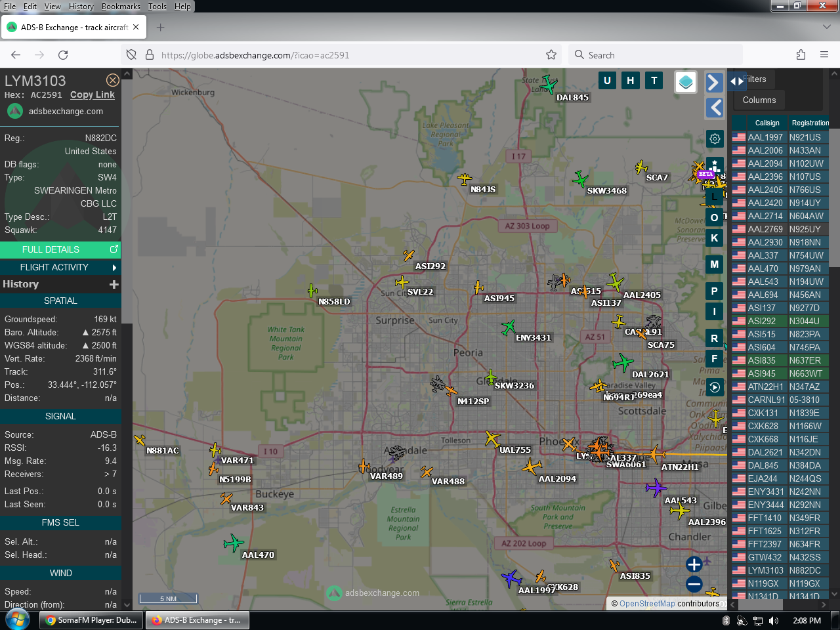Viewport: 840px width, 630px height.
Task: Toggle the O map option button
Action: tap(715, 218)
